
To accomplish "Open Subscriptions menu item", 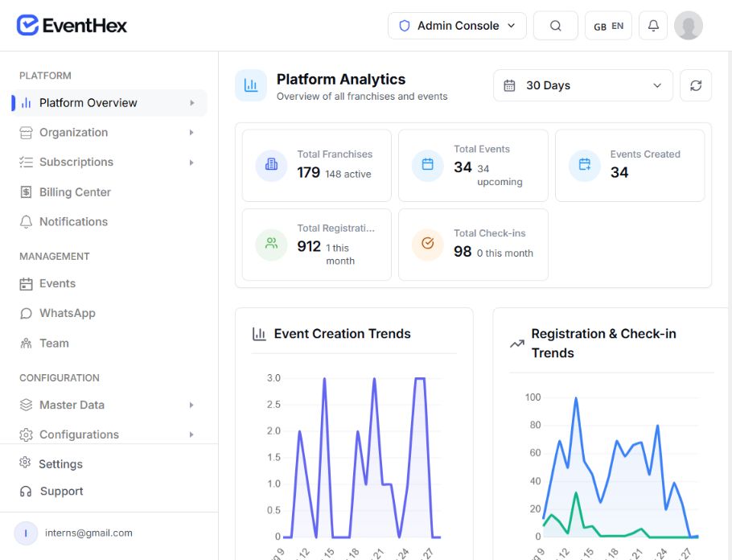I will pos(109,162).
